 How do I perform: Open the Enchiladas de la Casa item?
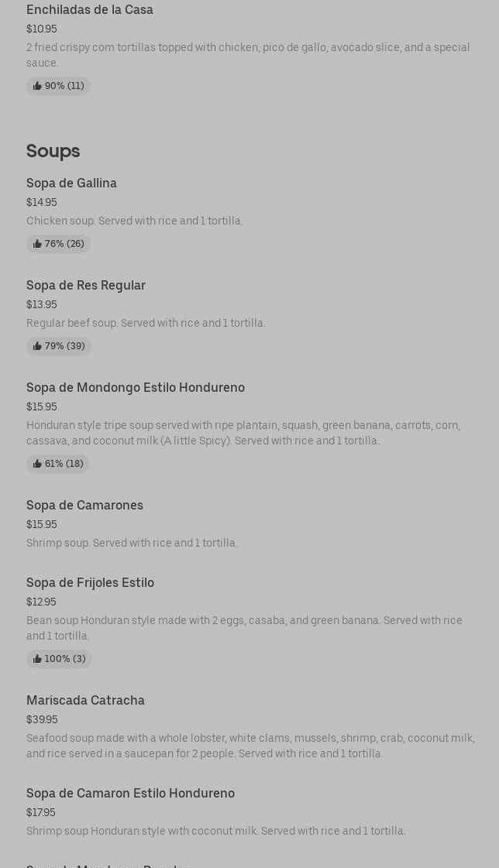tap(90, 10)
